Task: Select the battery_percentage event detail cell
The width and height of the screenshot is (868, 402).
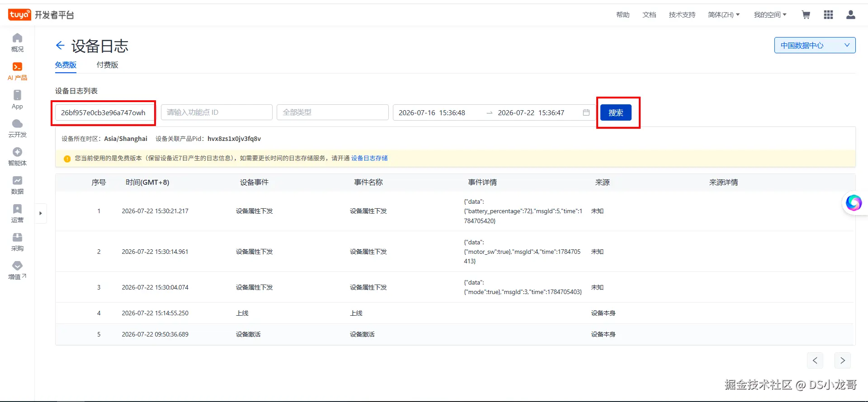Action: [523, 211]
